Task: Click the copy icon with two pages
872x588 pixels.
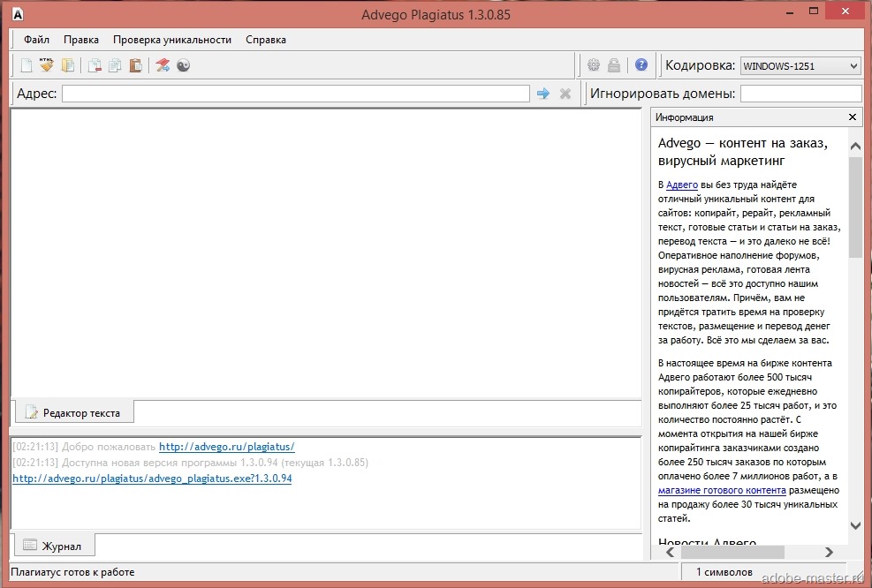Action: [115, 65]
